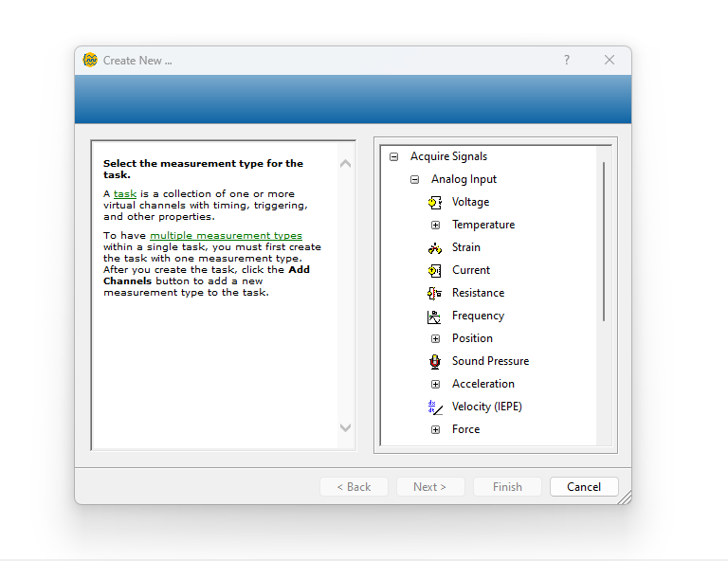Choose the Frequency measurement icon
Viewport: 728px width, 561px height.
[434, 317]
